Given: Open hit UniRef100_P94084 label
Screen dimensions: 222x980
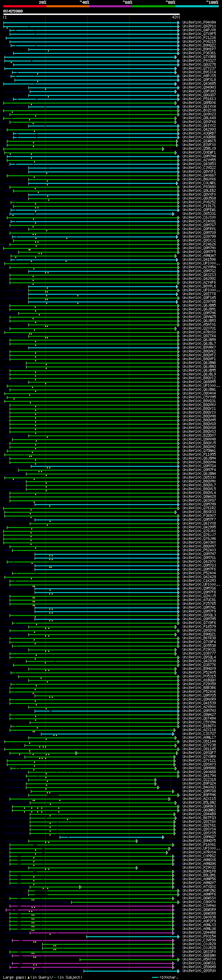Looking at the screenshot, I should tap(199, 23).
